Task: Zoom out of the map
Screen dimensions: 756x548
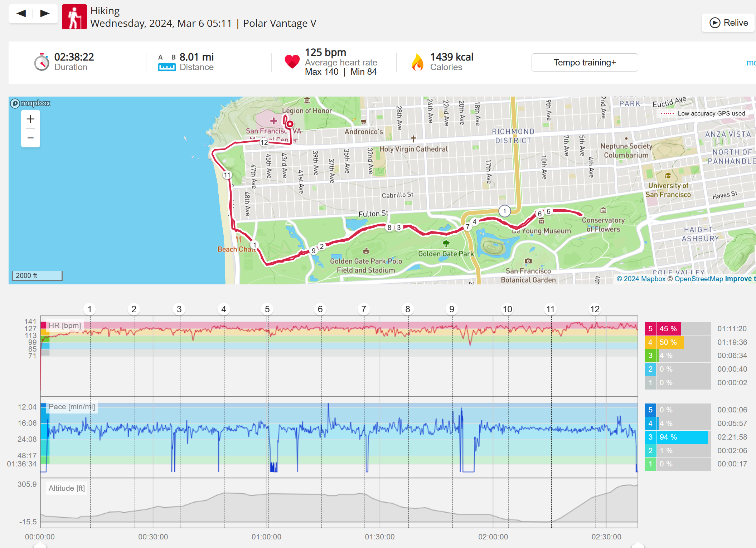Action: point(31,138)
